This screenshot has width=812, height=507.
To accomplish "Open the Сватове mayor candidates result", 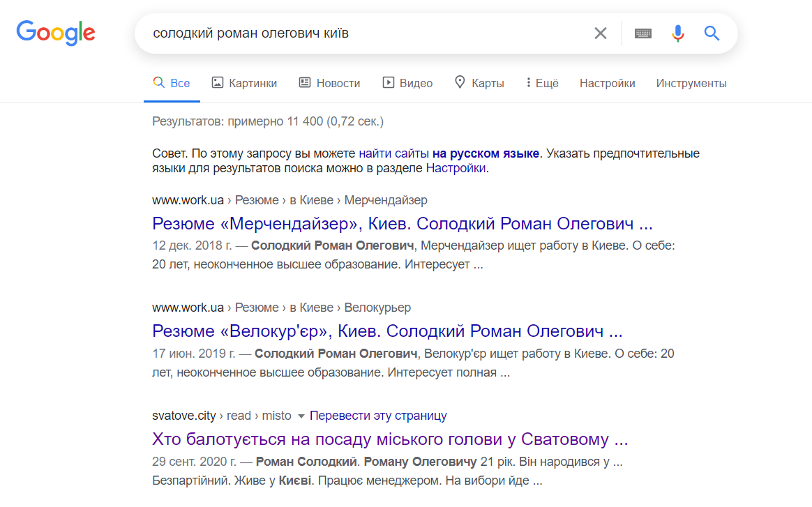I will click(390, 439).
